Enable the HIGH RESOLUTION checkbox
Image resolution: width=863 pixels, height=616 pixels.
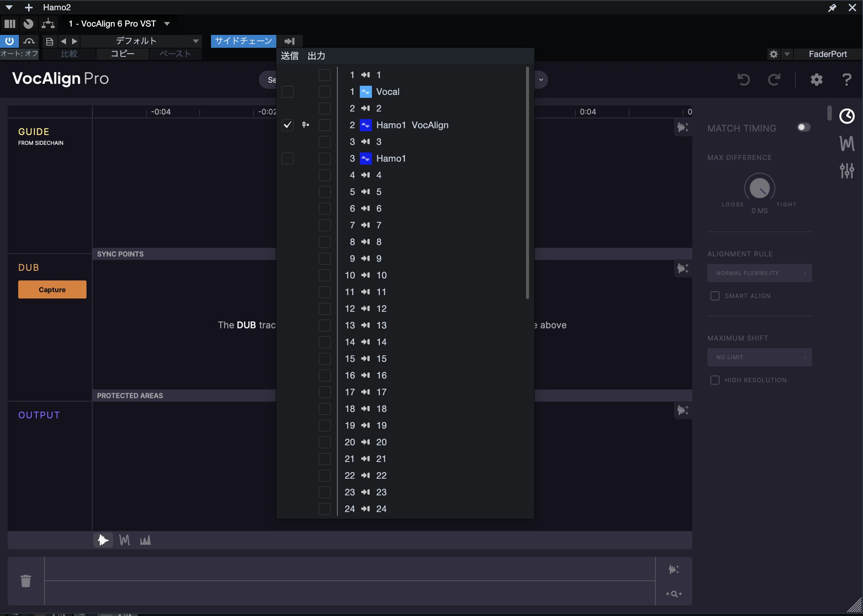715,380
